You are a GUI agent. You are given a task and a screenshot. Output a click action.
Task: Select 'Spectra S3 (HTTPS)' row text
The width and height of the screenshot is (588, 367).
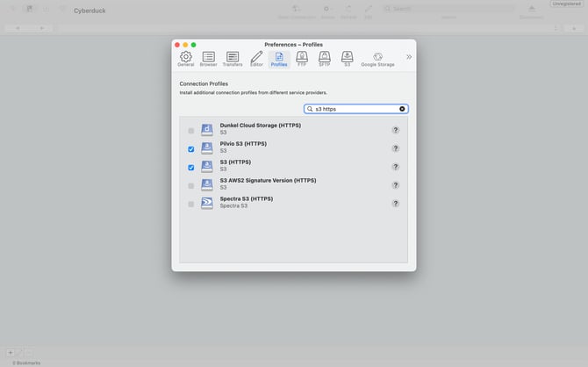tap(246, 199)
